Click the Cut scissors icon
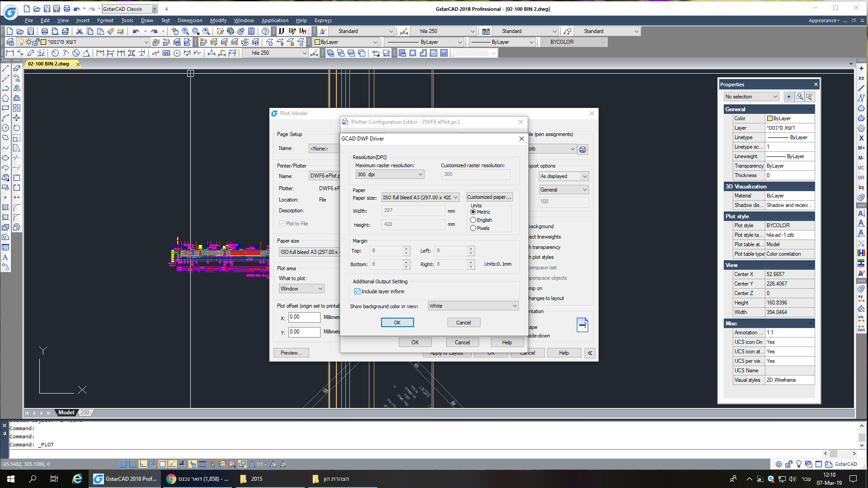 click(x=80, y=31)
